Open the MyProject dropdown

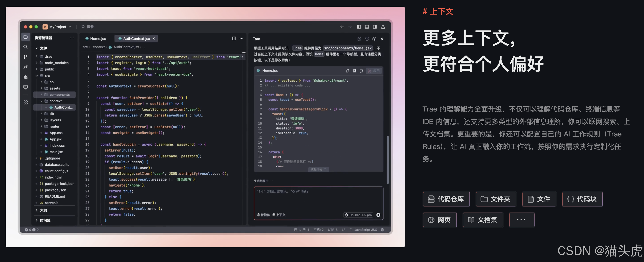pos(57,27)
